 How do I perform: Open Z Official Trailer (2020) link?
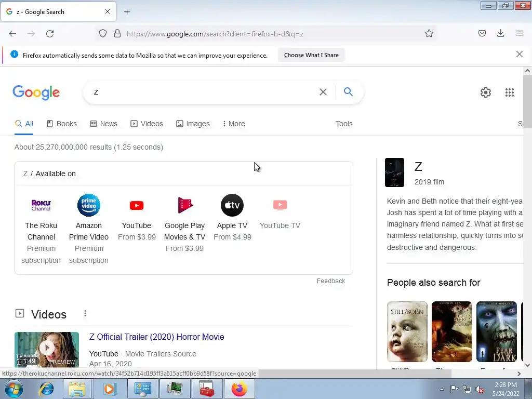[x=157, y=337]
